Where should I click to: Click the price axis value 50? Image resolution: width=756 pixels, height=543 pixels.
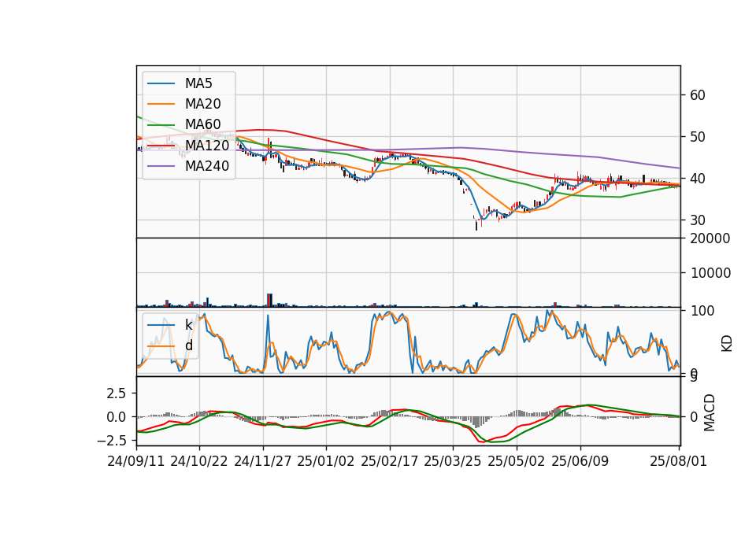(x=698, y=137)
